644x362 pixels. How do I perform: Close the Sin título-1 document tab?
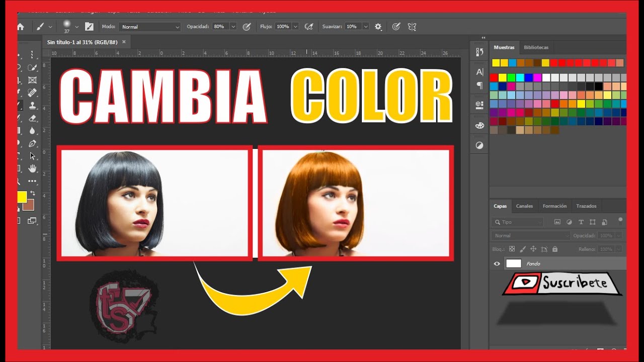pos(124,42)
